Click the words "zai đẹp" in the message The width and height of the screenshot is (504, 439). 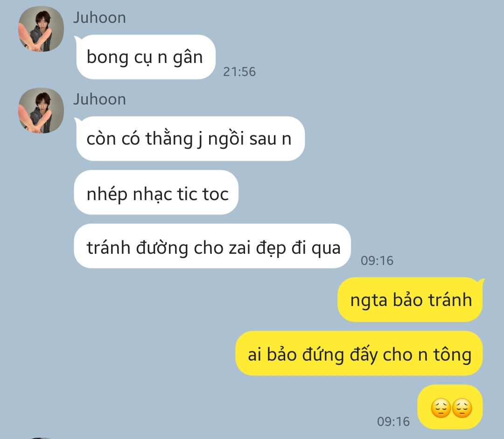257,248
